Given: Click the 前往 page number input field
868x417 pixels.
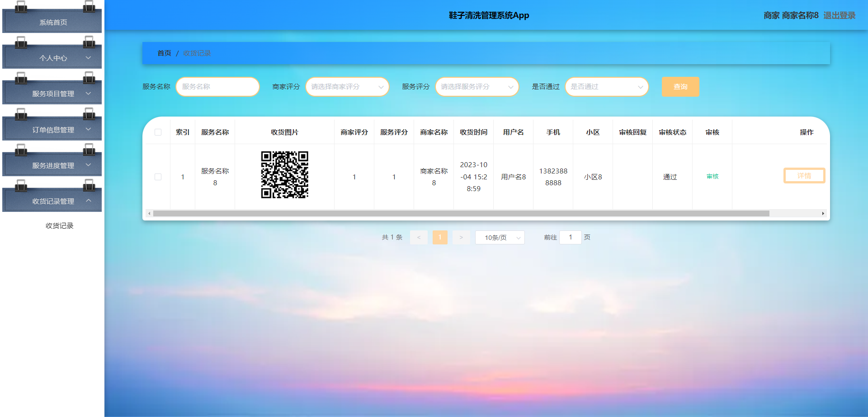Looking at the screenshot, I should tap(570, 237).
